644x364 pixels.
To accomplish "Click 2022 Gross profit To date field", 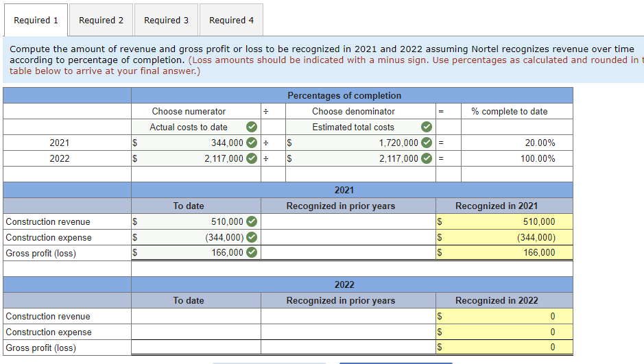I will (196, 347).
